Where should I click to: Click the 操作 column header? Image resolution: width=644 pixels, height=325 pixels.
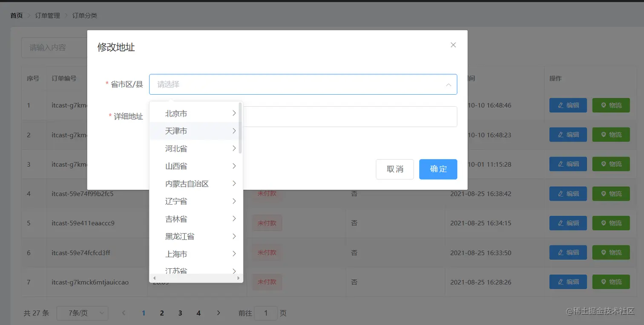555,78
